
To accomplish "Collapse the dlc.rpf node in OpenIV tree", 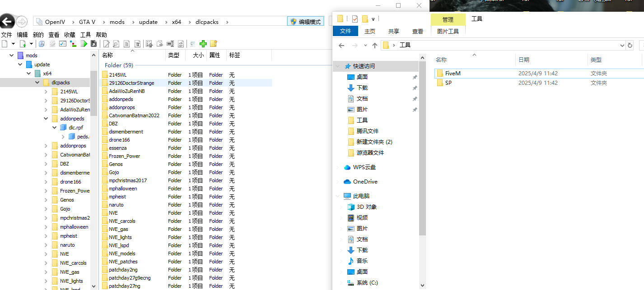I will [x=54, y=128].
